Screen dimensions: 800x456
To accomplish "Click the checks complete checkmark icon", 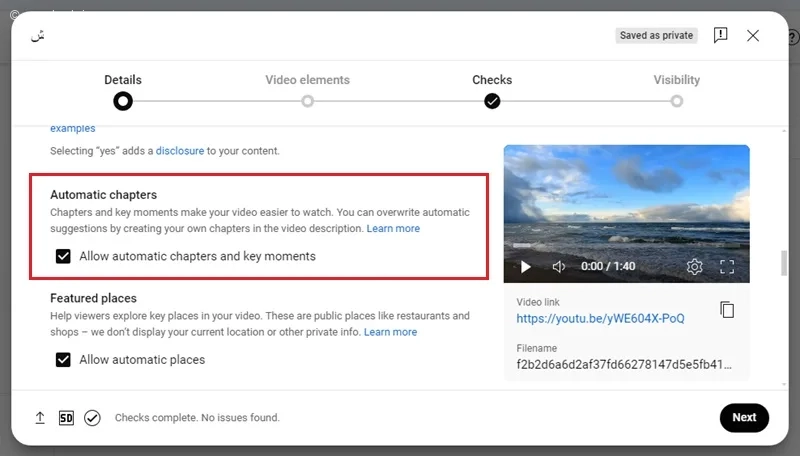I will [x=92, y=418].
